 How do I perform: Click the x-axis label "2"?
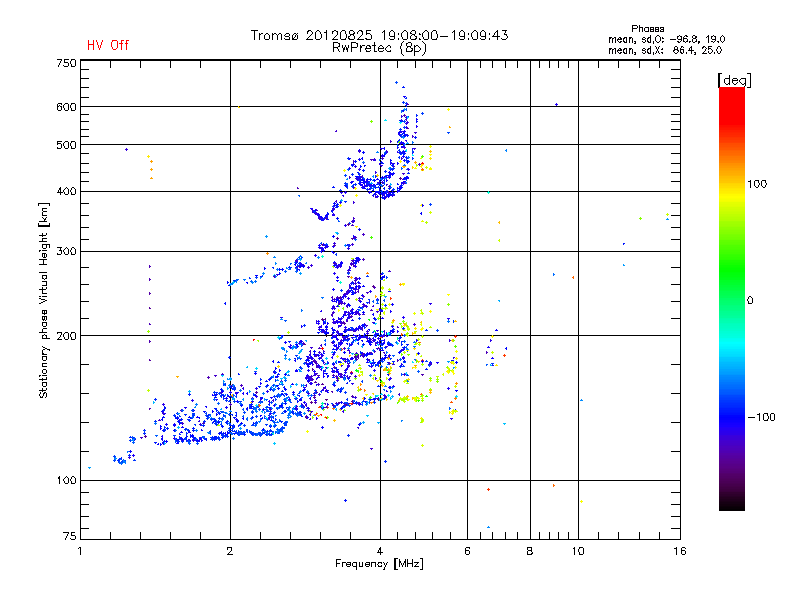(230, 551)
